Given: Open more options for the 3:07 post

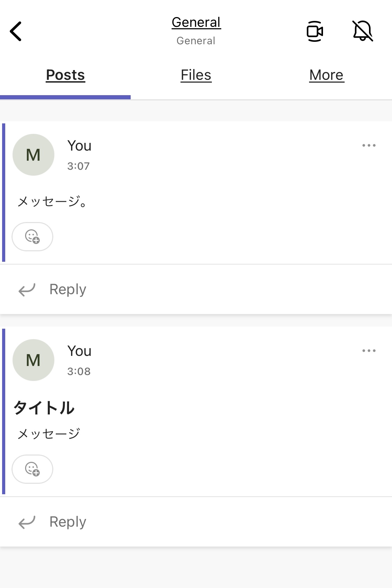Looking at the screenshot, I should coord(369,145).
